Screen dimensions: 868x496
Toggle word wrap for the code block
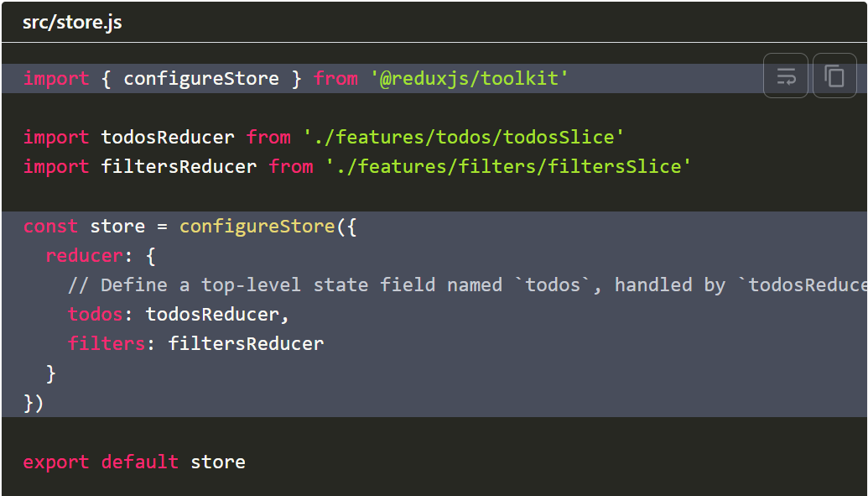(x=786, y=76)
